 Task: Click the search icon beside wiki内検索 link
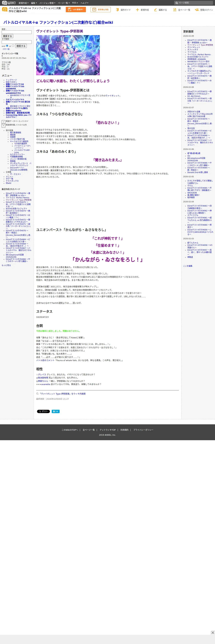(37, 394)
